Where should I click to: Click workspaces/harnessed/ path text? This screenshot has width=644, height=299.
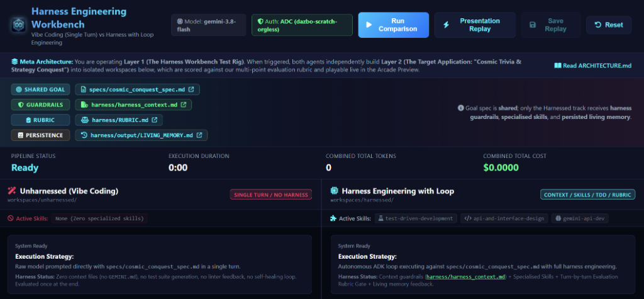(362, 200)
